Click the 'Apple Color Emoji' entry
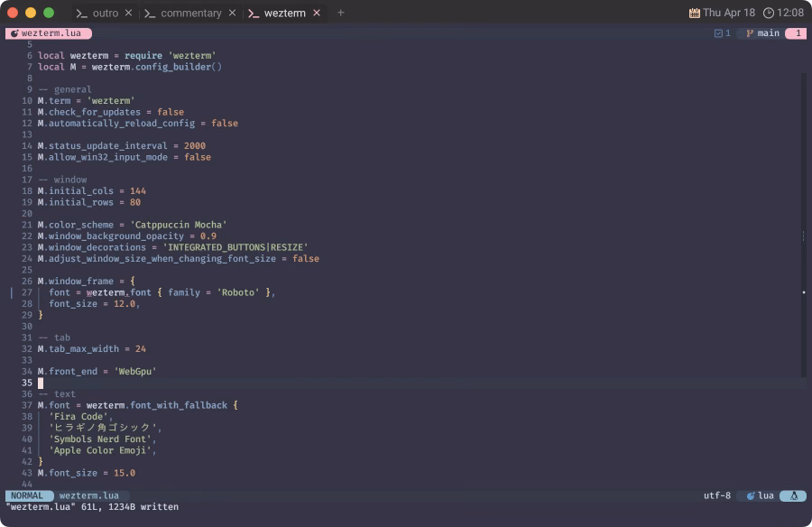 pyautogui.click(x=100, y=450)
